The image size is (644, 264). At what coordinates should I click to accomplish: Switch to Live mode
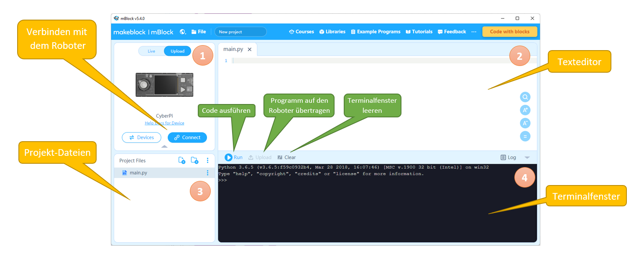[151, 51]
